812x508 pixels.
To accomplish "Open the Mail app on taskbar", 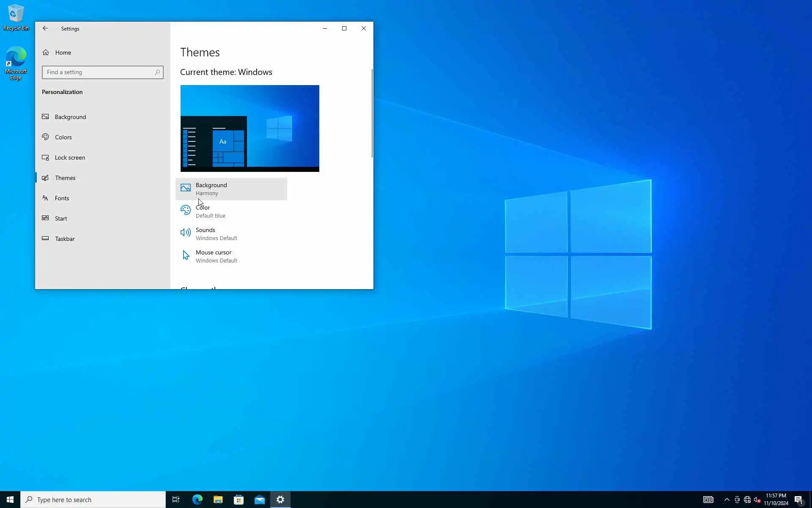I will pyautogui.click(x=259, y=500).
